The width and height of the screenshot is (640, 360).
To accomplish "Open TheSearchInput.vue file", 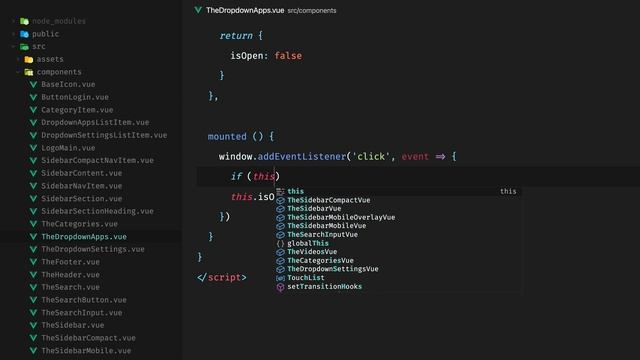I will [82, 313].
